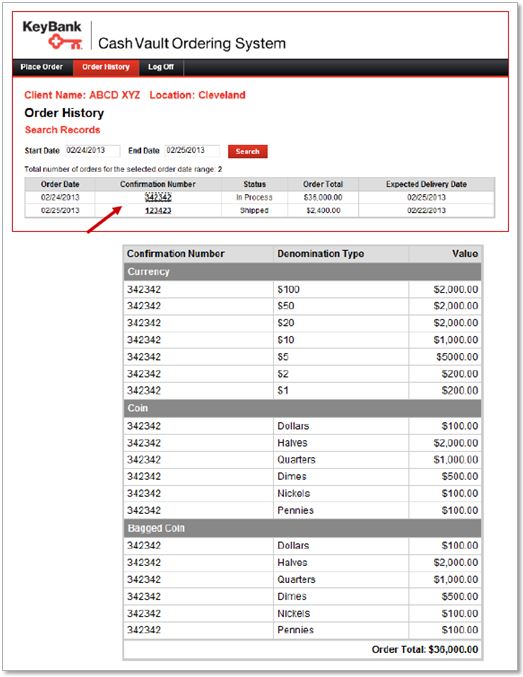Viewport: 523px width, 677px height.
Task: Click the Start Date input field
Action: 92,151
